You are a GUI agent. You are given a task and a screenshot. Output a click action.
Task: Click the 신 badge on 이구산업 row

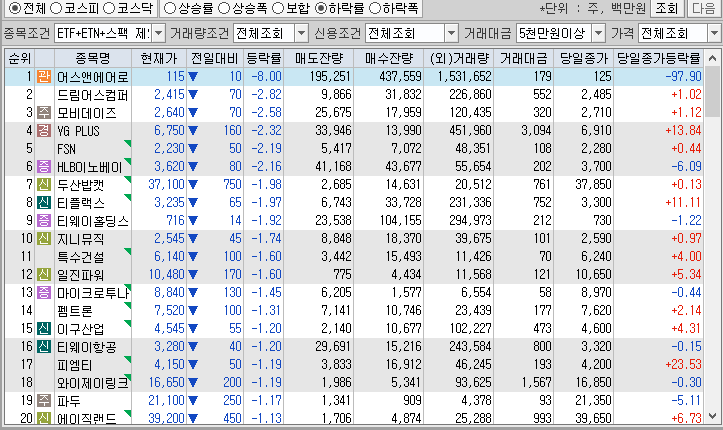click(44, 328)
